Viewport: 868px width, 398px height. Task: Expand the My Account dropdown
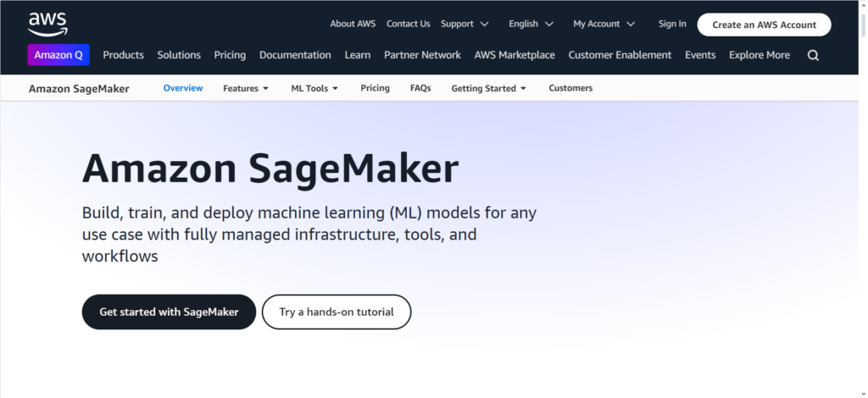pyautogui.click(x=604, y=24)
